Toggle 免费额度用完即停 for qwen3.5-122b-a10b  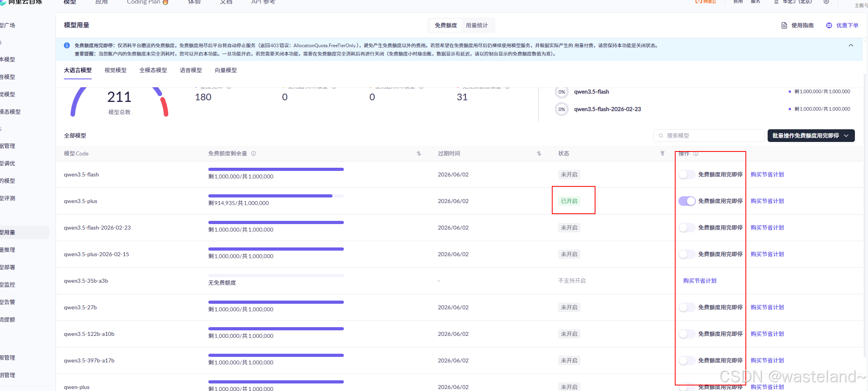click(x=687, y=334)
